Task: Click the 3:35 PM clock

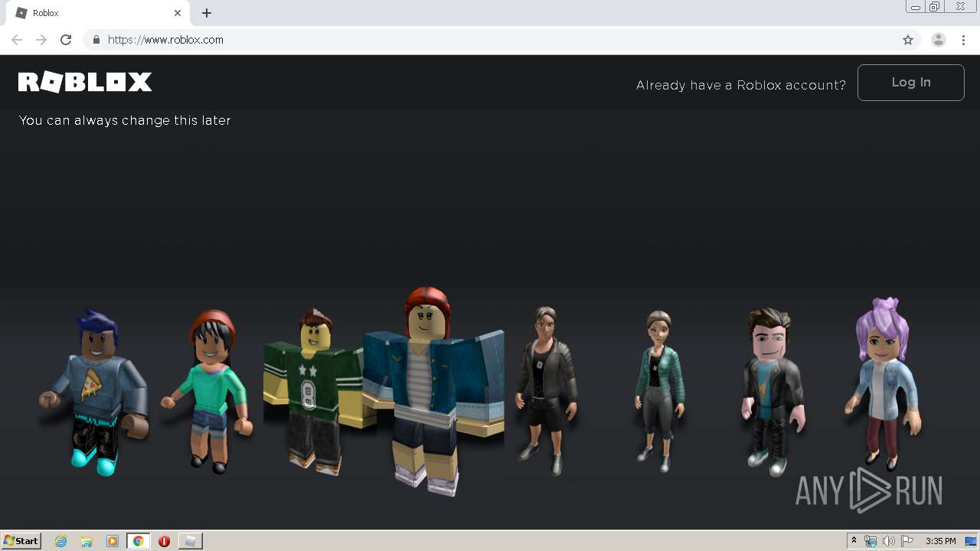Action: coord(940,541)
